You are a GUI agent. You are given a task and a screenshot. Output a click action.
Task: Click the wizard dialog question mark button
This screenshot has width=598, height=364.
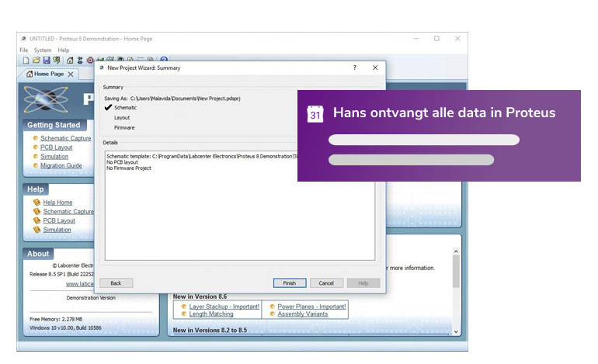tap(355, 68)
